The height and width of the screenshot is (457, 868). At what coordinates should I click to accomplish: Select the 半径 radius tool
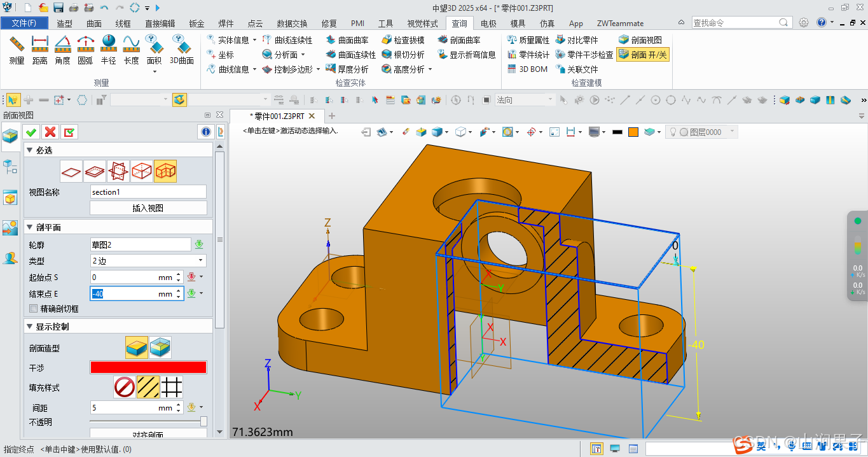tap(108, 50)
